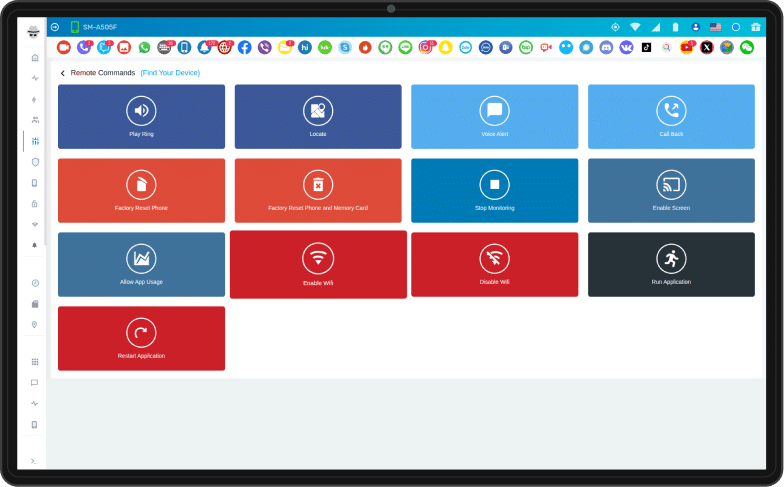784x487 pixels.
Task: Click the GPS target icon in header
Action: click(x=615, y=27)
